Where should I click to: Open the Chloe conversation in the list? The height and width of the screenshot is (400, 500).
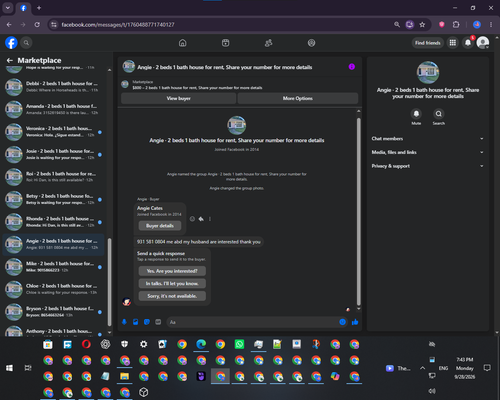pyautogui.click(x=53, y=289)
